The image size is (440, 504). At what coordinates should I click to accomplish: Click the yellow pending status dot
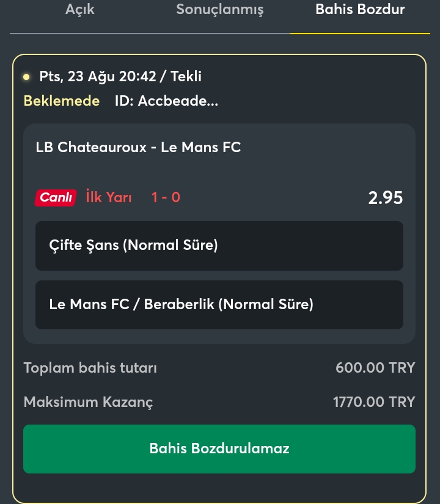[26, 77]
